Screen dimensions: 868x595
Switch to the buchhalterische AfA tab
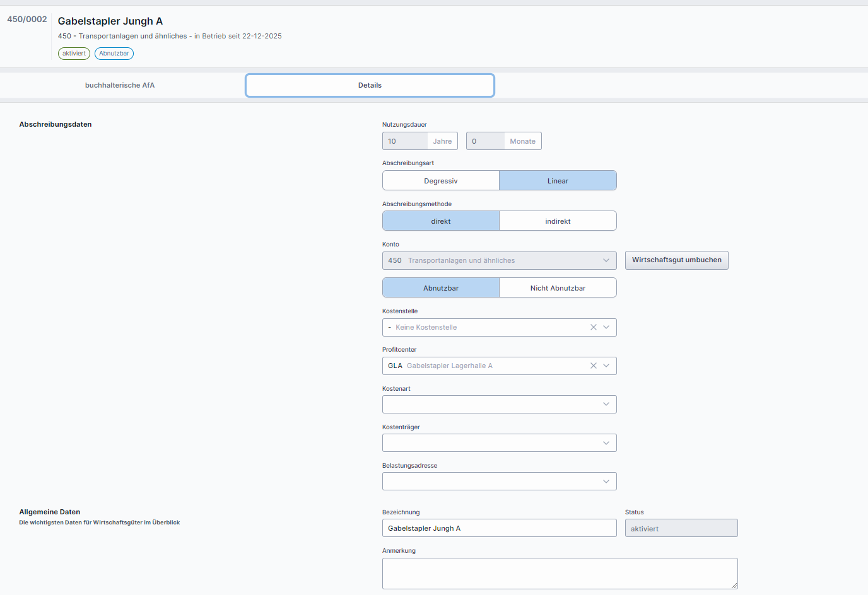tap(120, 85)
